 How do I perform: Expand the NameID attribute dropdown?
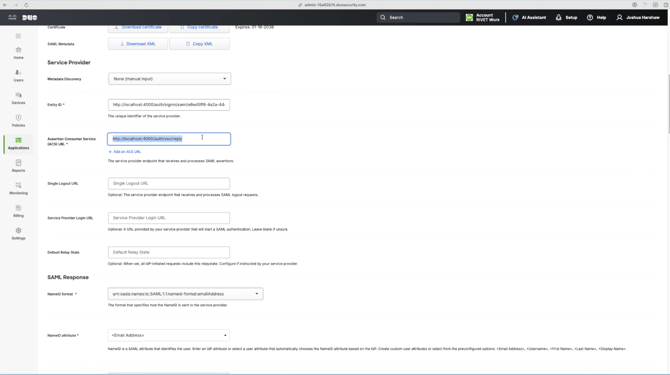pyautogui.click(x=169, y=335)
